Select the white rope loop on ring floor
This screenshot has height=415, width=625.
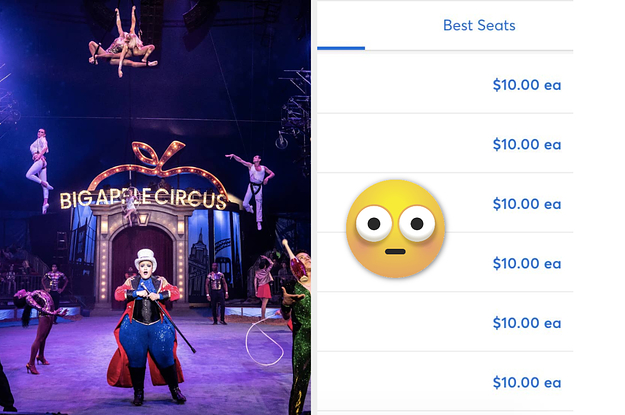coord(264,340)
